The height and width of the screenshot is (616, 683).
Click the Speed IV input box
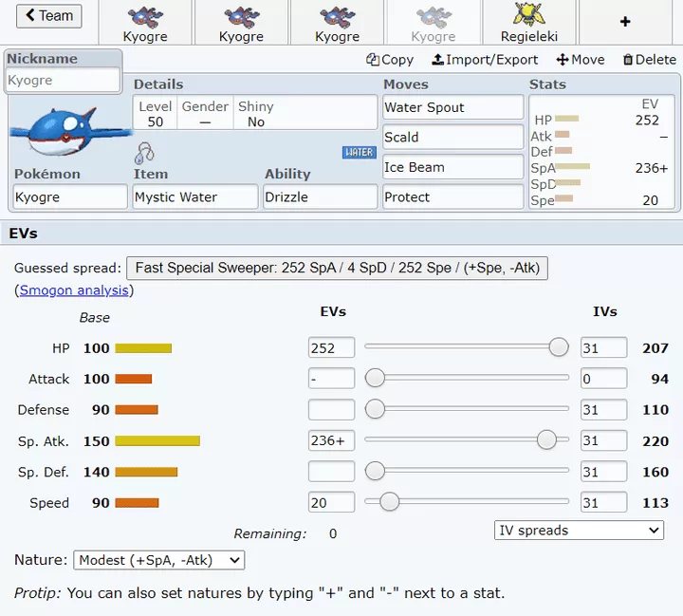[603, 502]
